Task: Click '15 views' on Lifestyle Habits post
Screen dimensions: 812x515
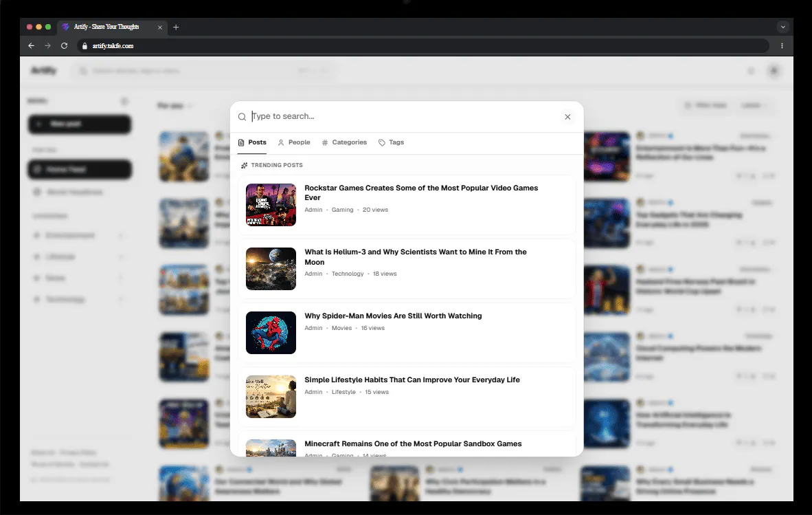Action: [x=377, y=392]
